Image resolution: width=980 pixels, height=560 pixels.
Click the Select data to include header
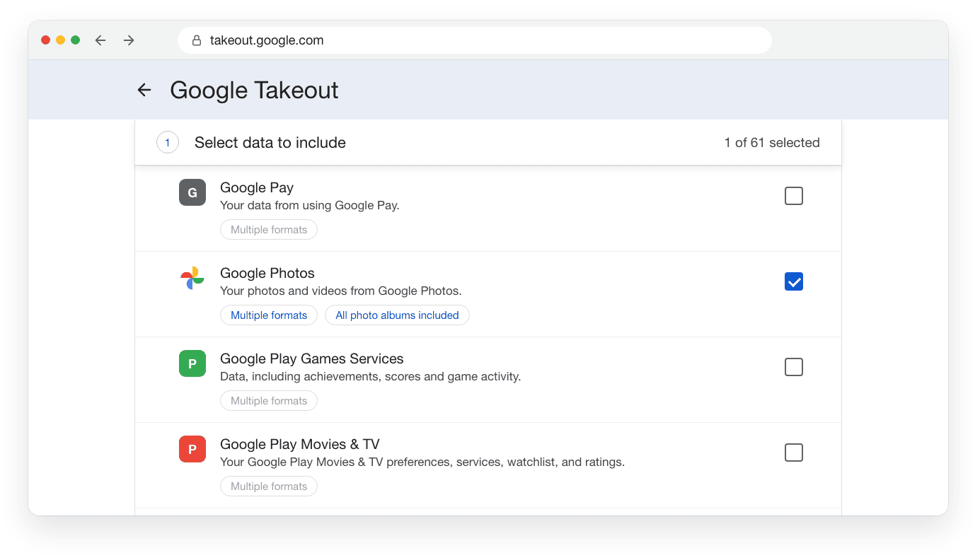tap(270, 142)
